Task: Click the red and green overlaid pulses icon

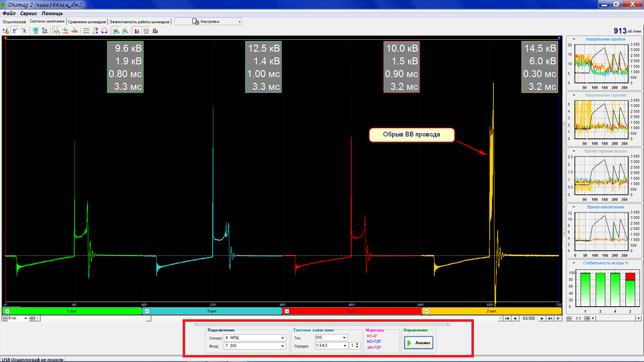Action: [65, 31]
